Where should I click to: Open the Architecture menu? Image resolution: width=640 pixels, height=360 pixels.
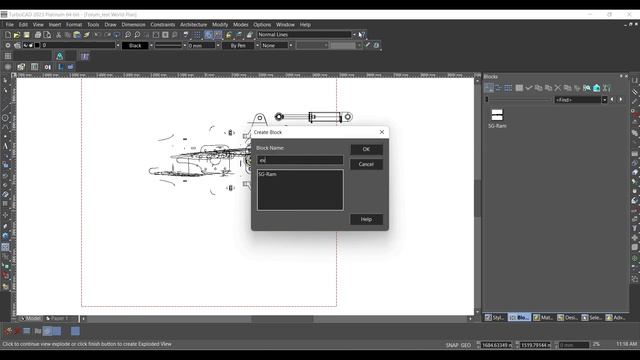click(193, 25)
